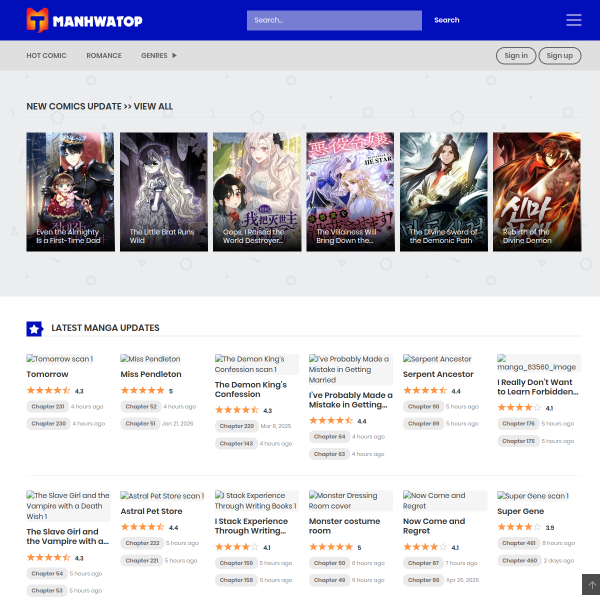
Task: Expand the Genres arrow
Action: pyautogui.click(x=174, y=55)
